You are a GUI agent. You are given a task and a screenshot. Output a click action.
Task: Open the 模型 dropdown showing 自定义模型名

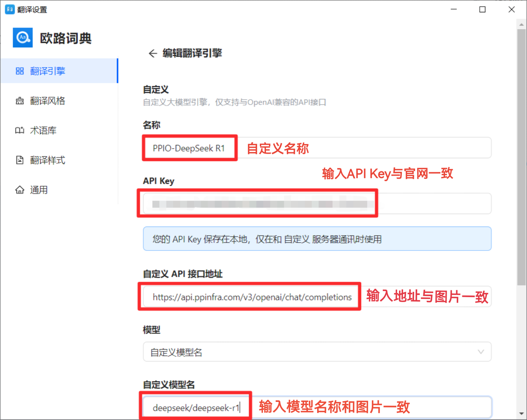coord(317,352)
